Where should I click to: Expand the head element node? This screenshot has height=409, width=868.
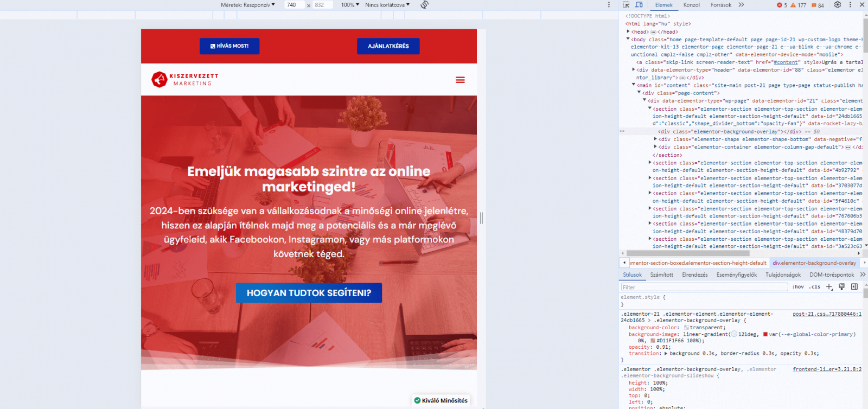pos(628,31)
